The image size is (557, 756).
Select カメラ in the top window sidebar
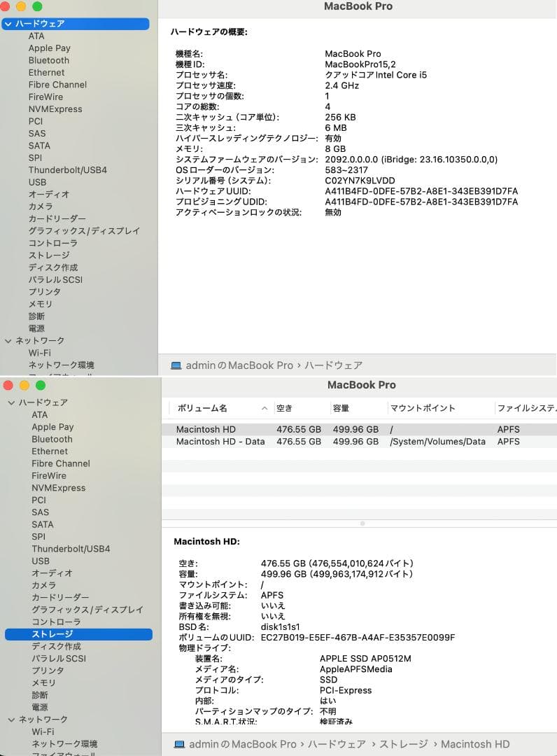click(x=41, y=206)
